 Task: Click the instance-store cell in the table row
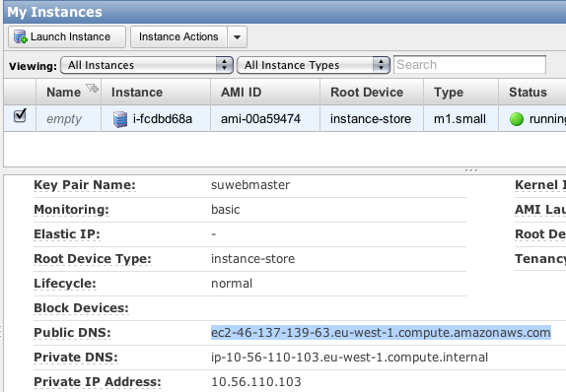(x=371, y=118)
